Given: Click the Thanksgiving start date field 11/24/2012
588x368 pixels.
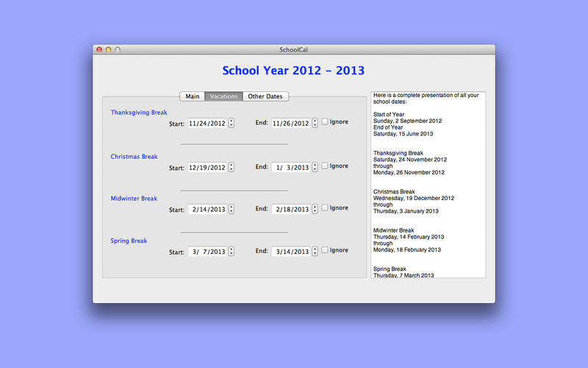Looking at the screenshot, I should click(x=207, y=124).
